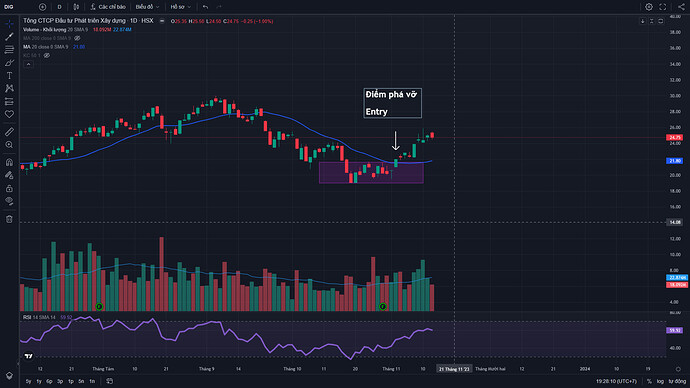Click the 24.75 current price label
The height and width of the screenshot is (388, 690).
click(675, 138)
